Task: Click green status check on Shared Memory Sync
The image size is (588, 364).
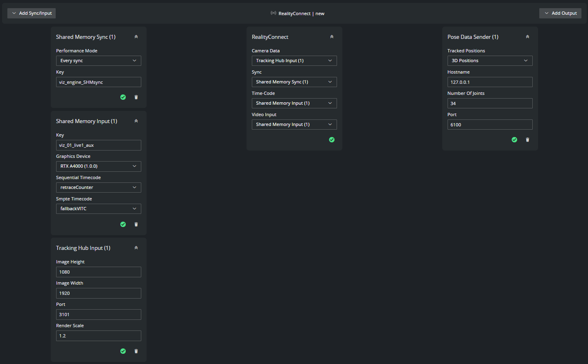Action: pos(123,97)
